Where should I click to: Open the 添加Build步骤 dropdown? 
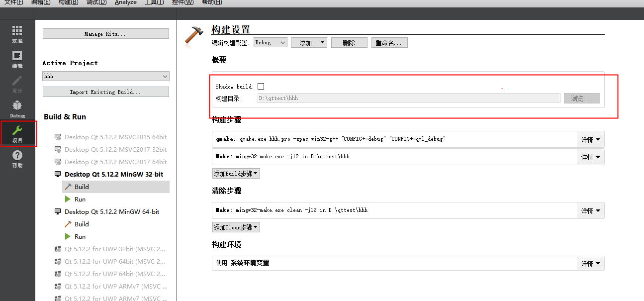click(x=236, y=174)
